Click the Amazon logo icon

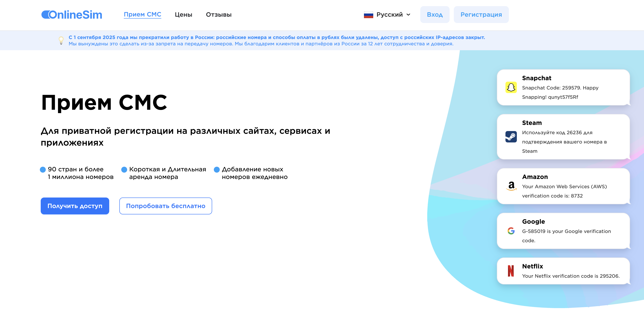tap(511, 186)
